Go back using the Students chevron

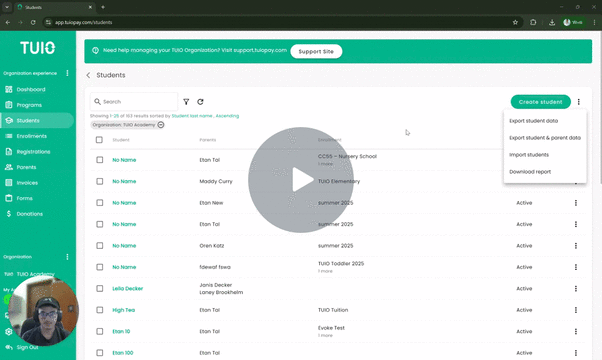pos(88,75)
